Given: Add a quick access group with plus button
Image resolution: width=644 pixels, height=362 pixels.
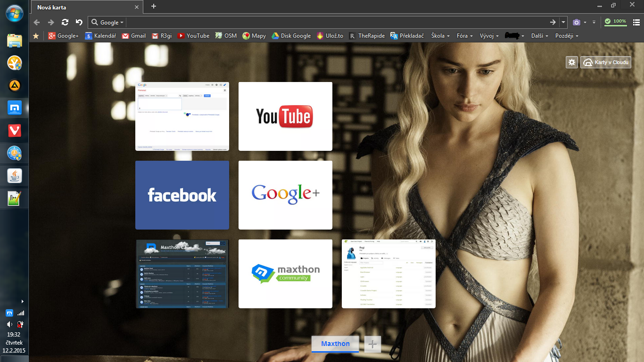Looking at the screenshot, I should point(372,344).
